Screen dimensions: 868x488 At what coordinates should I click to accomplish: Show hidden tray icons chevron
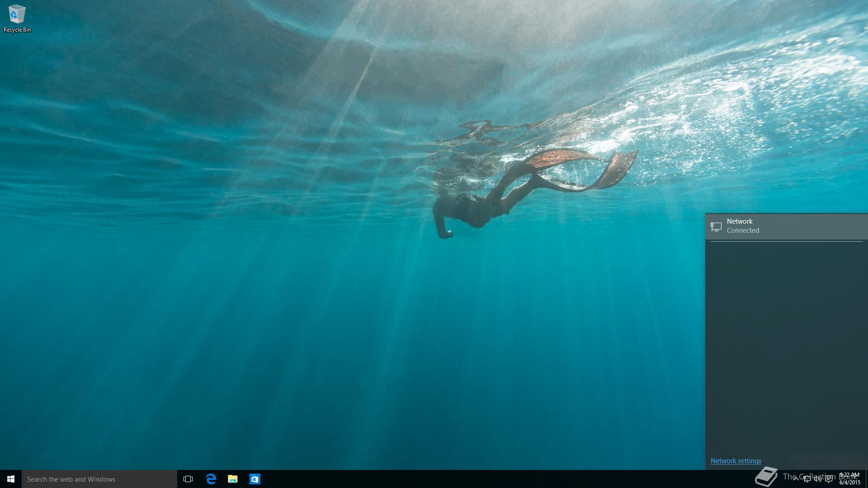pos(796,479)
